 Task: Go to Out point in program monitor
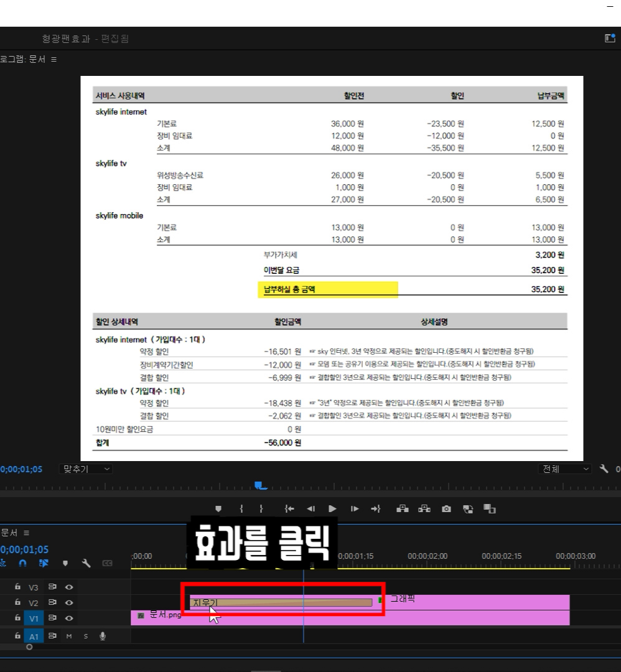point(376,509)
